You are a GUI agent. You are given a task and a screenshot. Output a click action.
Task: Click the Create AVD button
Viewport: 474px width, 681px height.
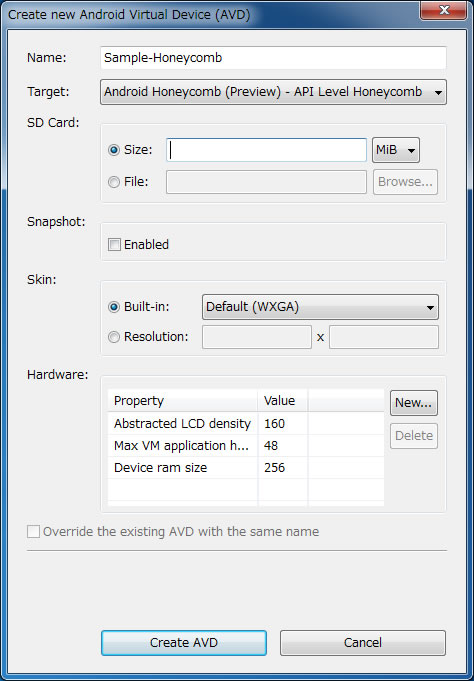tap(184, 643)
